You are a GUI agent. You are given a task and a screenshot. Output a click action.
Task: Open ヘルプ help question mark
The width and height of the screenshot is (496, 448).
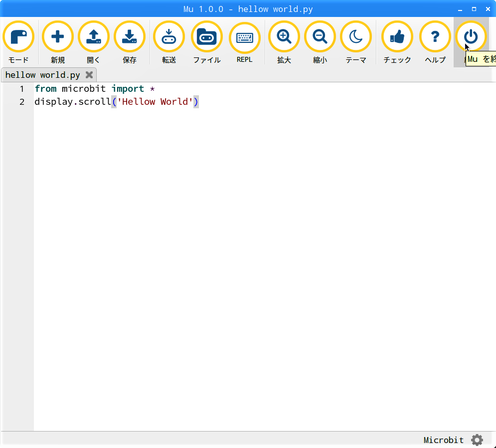(x=435, y=37)
